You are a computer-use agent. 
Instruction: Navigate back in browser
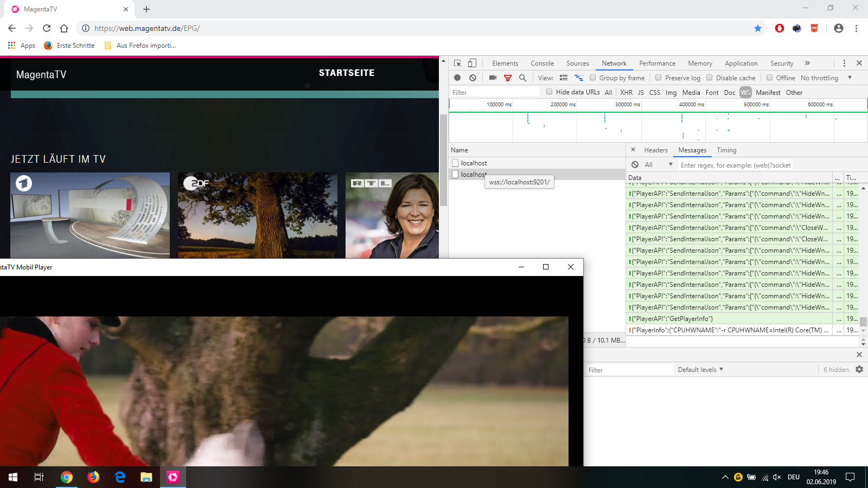pyautogui.click(x=12, y=28)
